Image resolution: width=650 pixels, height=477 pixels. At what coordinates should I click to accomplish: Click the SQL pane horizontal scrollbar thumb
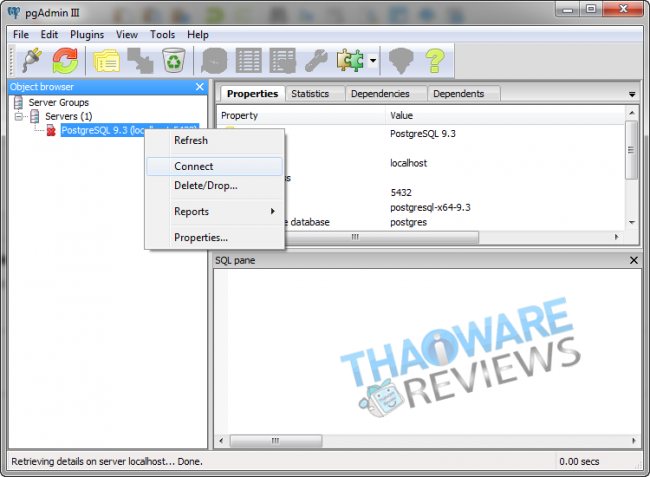coord(276,441)
